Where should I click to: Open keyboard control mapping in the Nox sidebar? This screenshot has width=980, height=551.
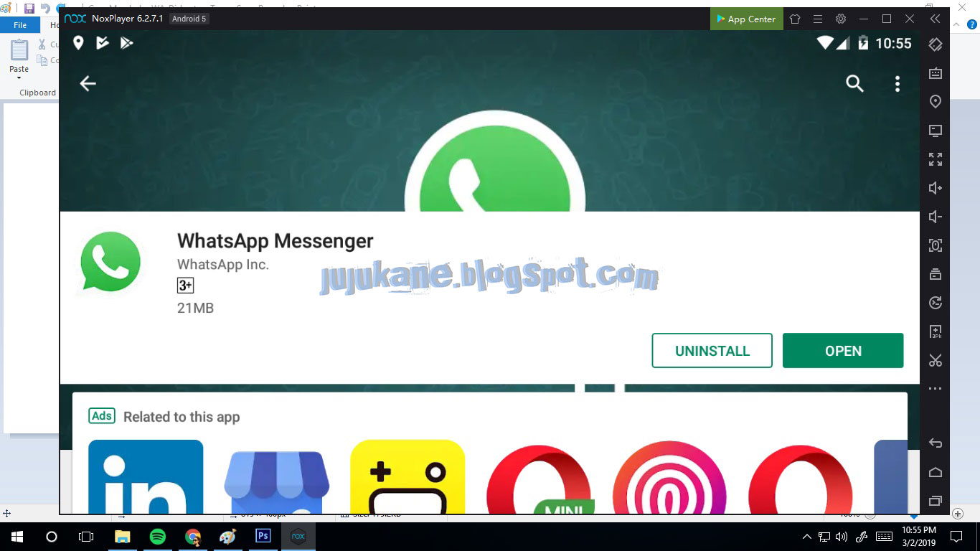point(936,73)
